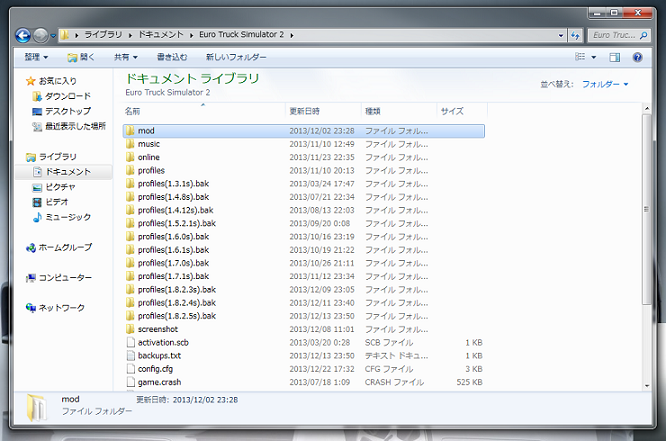
Task: Open the address bar history dropdown arrow
Action: [561, 35]
